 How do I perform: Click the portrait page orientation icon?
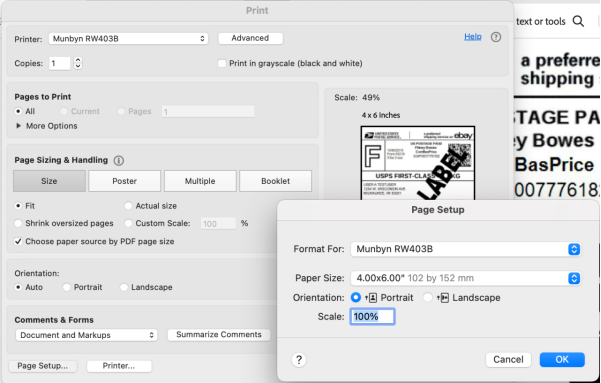coord(371,298)
